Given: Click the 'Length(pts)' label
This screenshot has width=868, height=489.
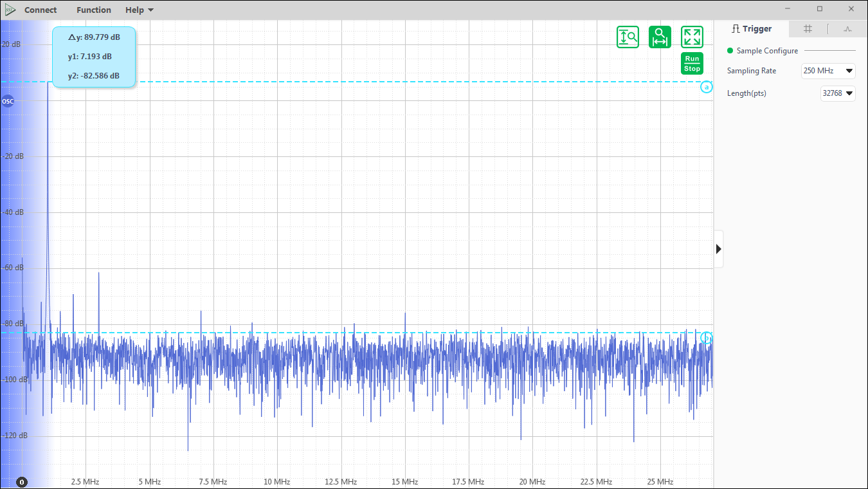Looking at the screenshot, I should tap(746, 93).
